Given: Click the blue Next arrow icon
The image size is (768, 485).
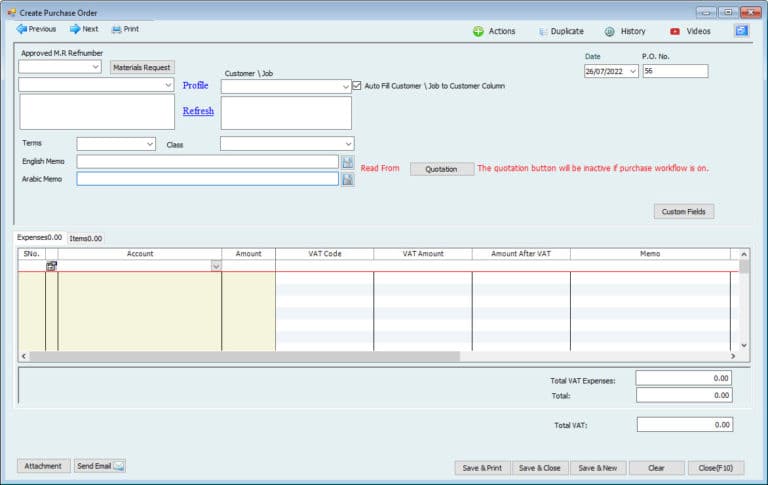Looking at the screenshot, I should (x=74, y=29).
